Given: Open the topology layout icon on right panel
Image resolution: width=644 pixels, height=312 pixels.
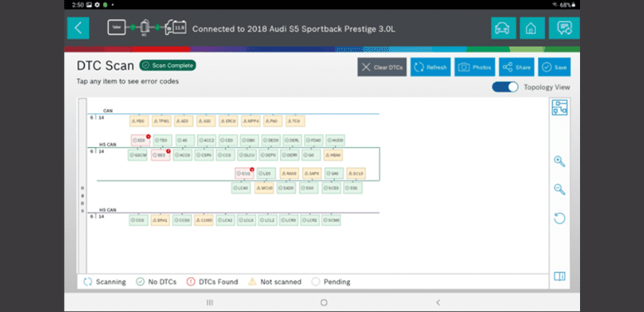Looking at the screenshot, I should tap(559, 107).
